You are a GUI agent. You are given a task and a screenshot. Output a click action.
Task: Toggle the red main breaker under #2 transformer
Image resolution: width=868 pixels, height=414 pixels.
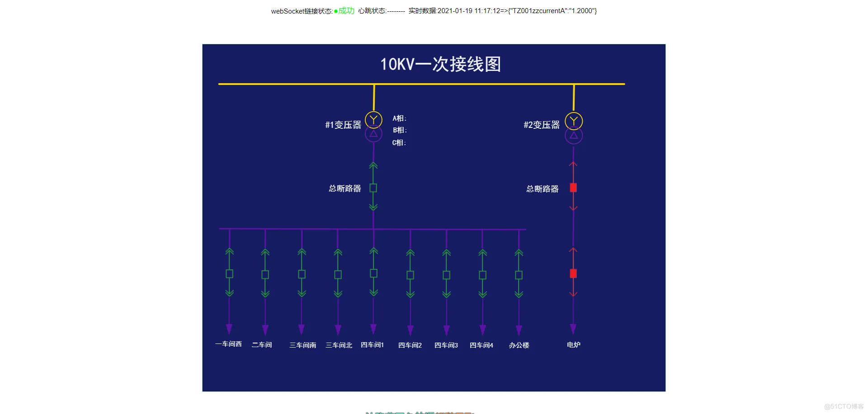[573, 188]
